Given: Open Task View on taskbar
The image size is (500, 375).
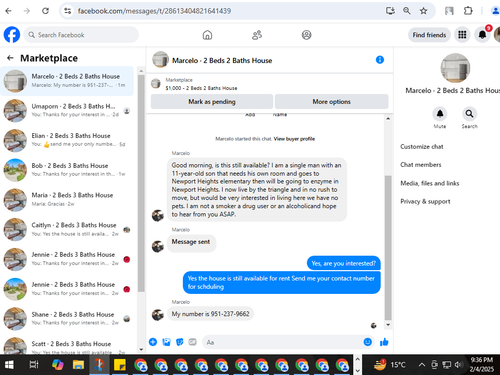Looking at the screenshot, I should (34, 365).
